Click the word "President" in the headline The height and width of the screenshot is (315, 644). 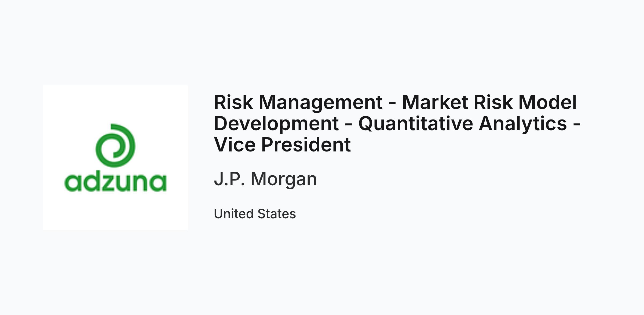coord(306,145)
